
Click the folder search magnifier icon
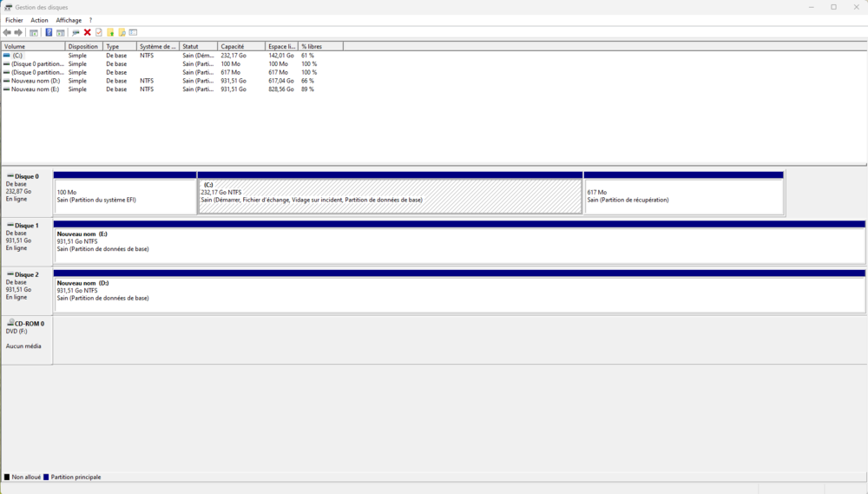tap(122, 33)
